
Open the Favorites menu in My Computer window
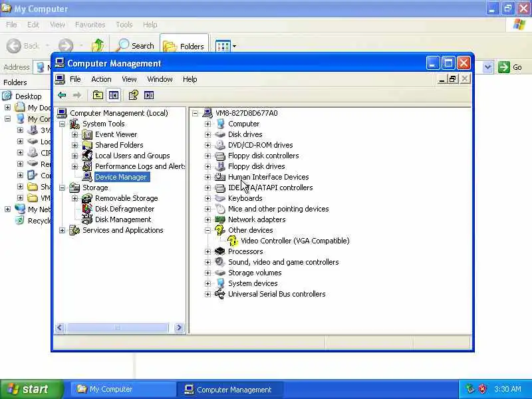point(90,25)
